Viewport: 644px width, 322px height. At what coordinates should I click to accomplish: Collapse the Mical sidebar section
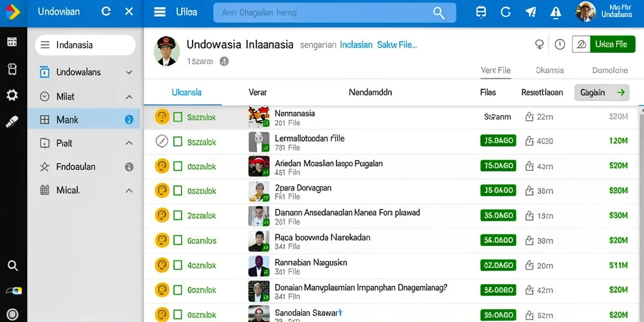coord(129,191)
